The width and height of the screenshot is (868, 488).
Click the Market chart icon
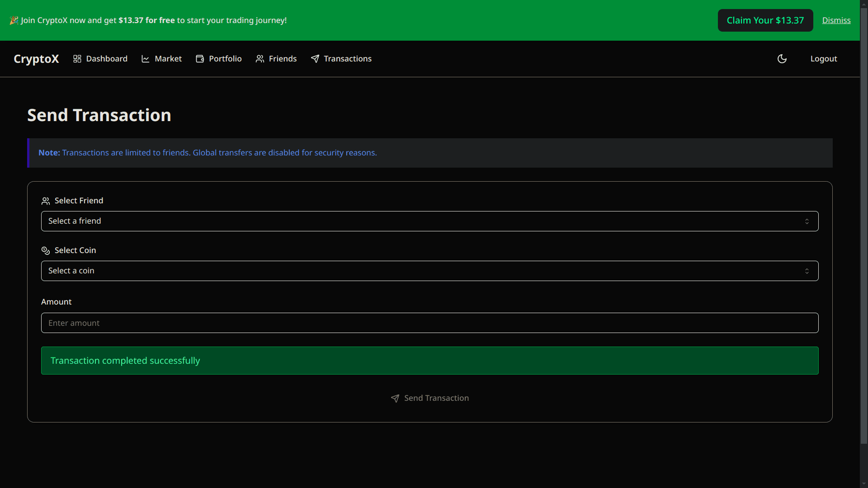(145, 59)
